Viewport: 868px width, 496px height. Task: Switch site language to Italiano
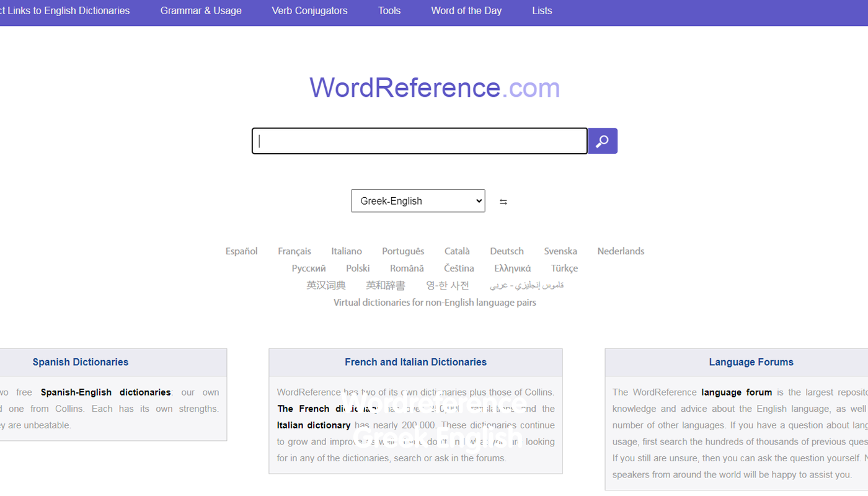pos(347,251)
